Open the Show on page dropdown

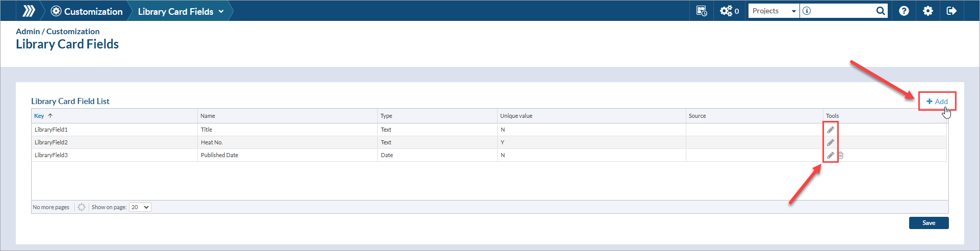(x=140, y=207)
